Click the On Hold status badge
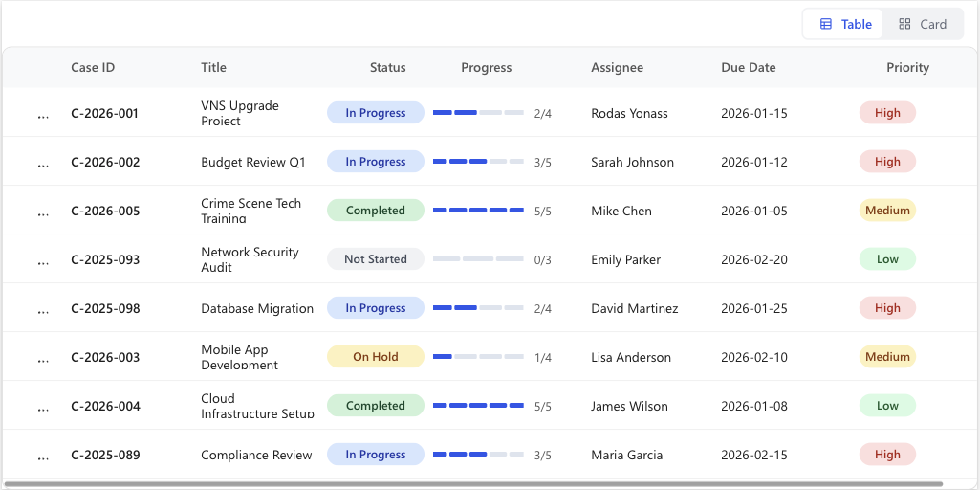This screenshot has width=980, height=490. click(375, 357)
